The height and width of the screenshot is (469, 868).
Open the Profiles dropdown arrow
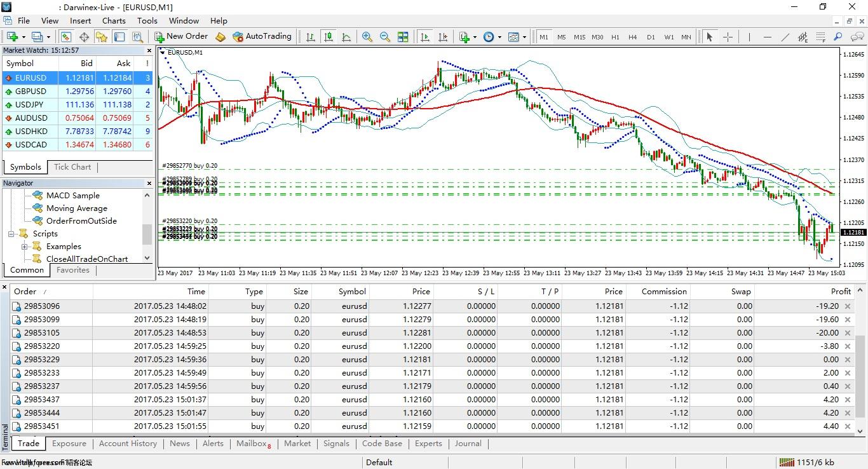click(48, 37)
